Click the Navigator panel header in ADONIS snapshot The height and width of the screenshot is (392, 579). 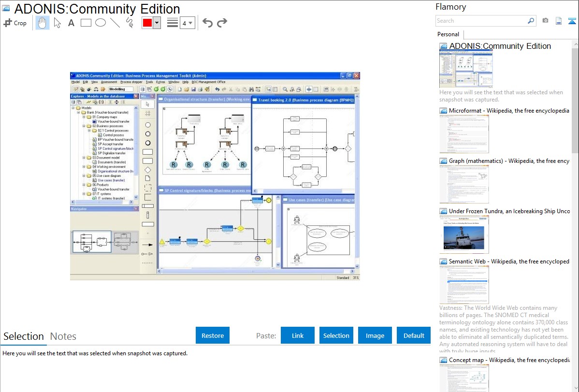tap(104, 209)
